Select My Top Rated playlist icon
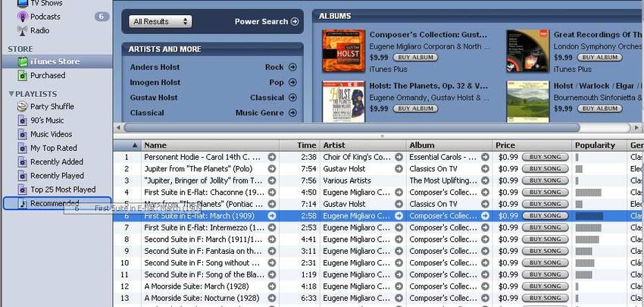The image size is (644, 307). [23, 148]
